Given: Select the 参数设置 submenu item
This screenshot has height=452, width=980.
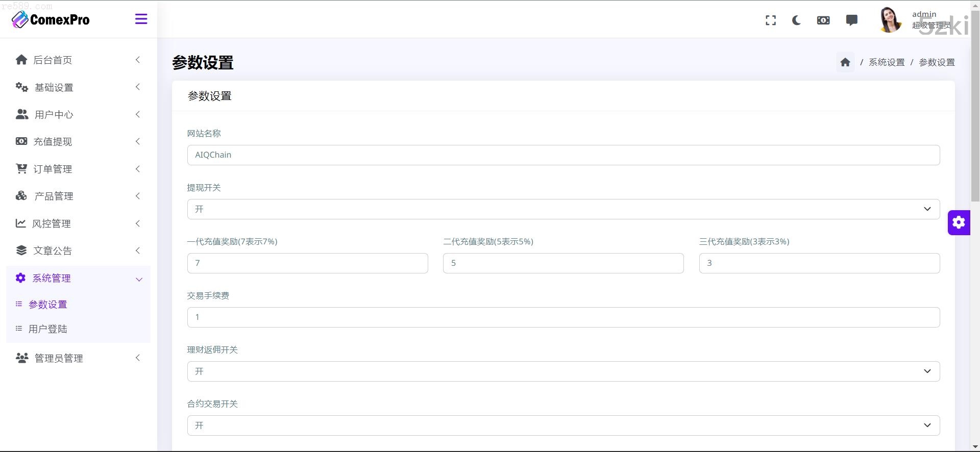Looking at the screenshot, I should tap(48, 305).
